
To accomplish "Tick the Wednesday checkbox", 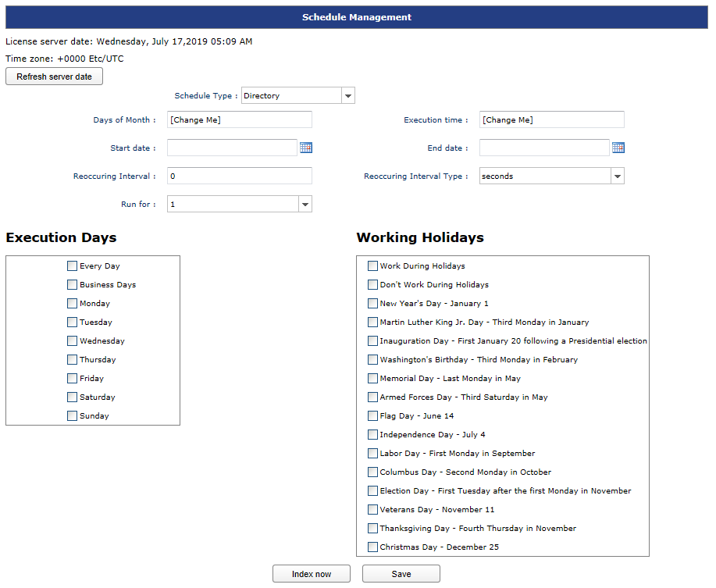I will [72, 341].
